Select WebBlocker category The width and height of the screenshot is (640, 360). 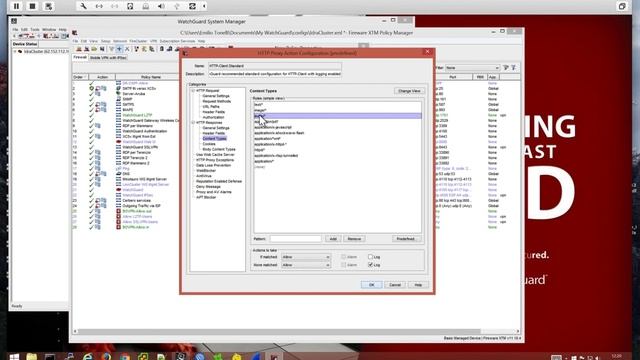point(206,171)
